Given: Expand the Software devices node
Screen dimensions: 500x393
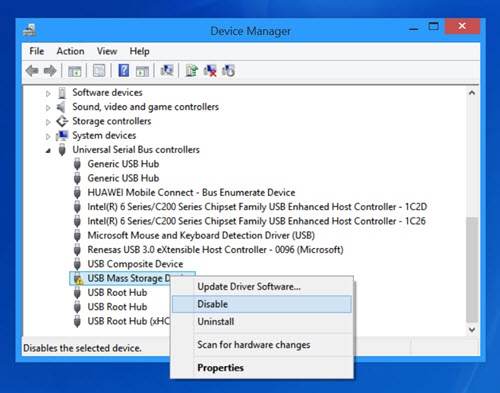Looking at the screenshot, I should (x=48, y=93).
